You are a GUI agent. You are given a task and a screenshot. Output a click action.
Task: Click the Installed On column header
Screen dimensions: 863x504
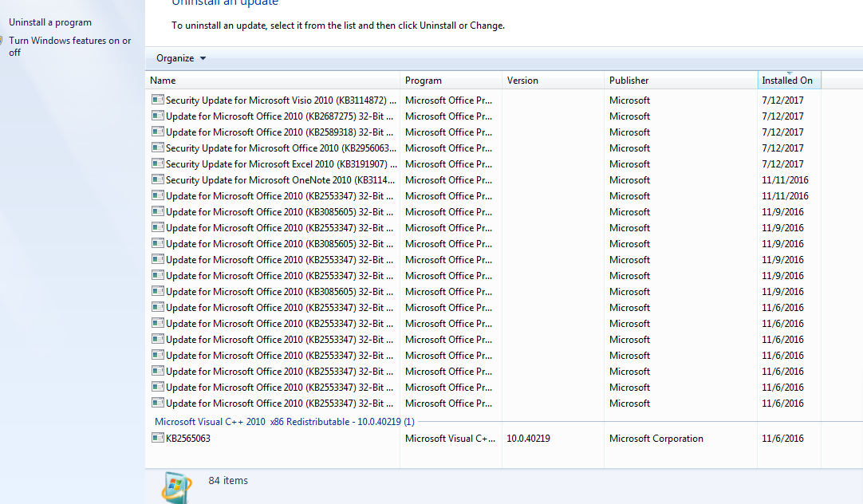pyautogui.click(x=790, y=81)
